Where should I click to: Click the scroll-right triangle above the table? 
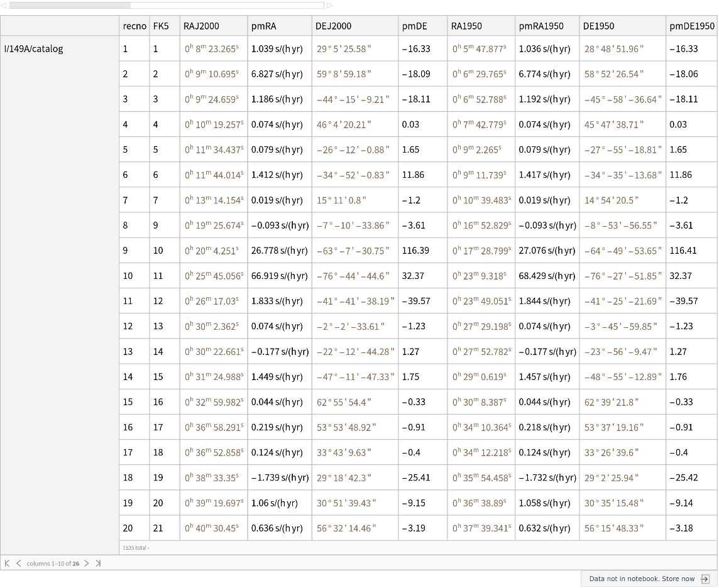click(x=329, y=5)
